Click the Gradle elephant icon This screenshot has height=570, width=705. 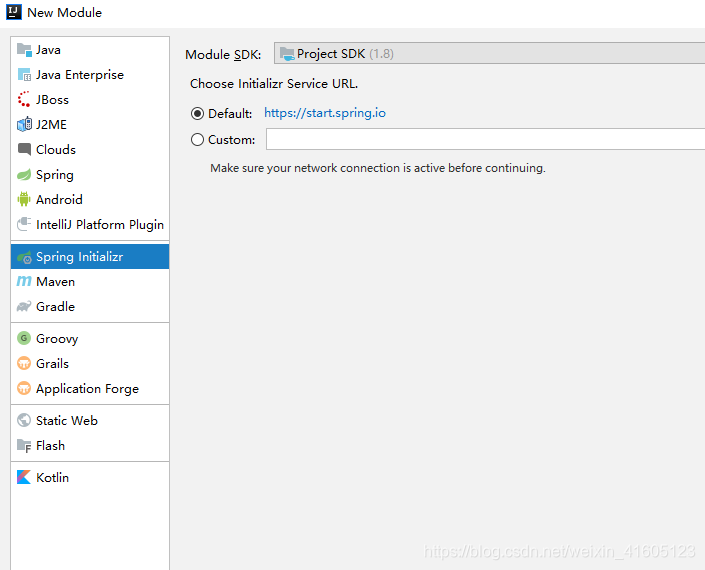pyautogui.click(x=24, y=307)
